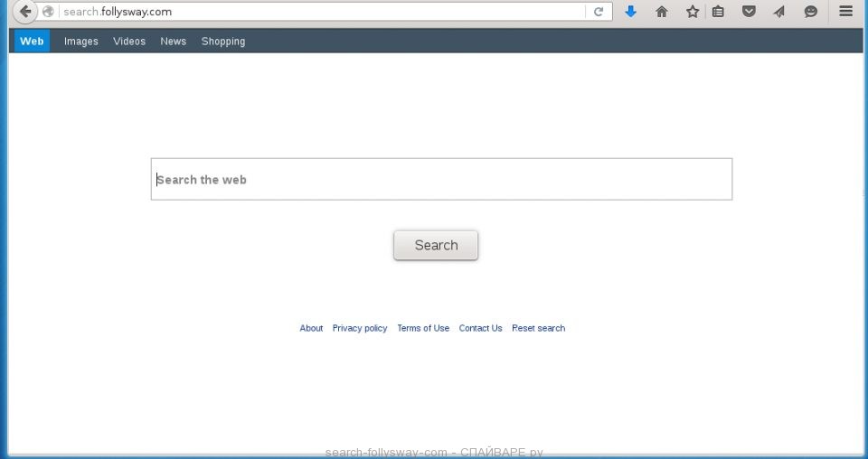This screenshot has width=868, height=459.
Task: Open the News tab
Action: pos(173,42)
